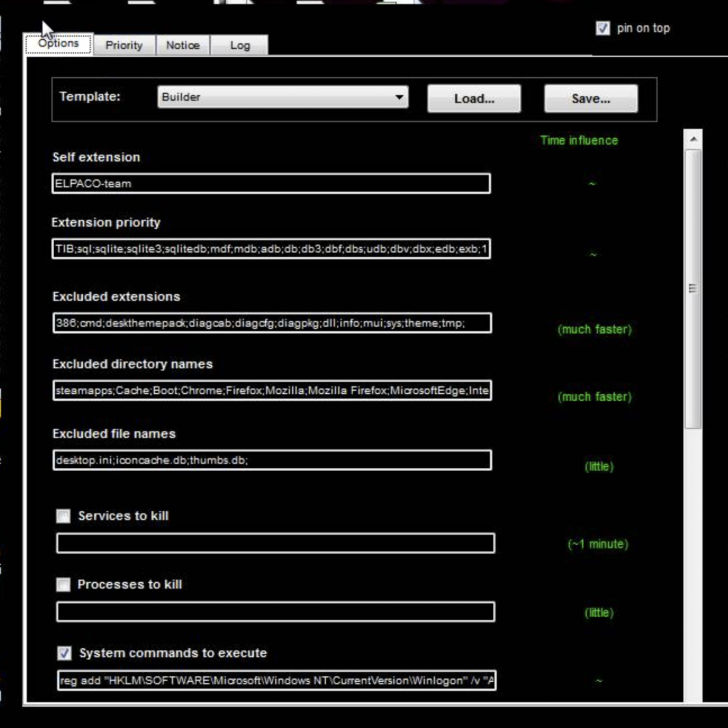Click into the Self extension field
The image size is (728, 728).
click(x=271, y=184)
